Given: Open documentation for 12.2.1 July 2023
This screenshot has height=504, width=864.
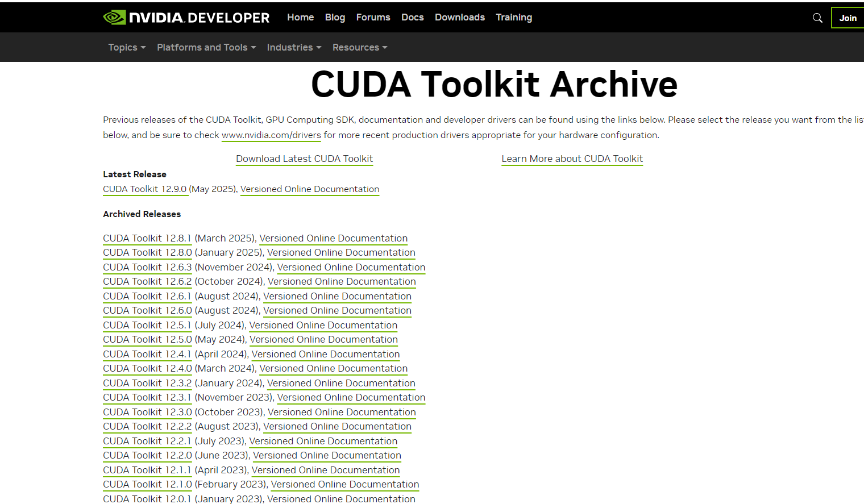Looking at the screenshot, I should (323, 441).
